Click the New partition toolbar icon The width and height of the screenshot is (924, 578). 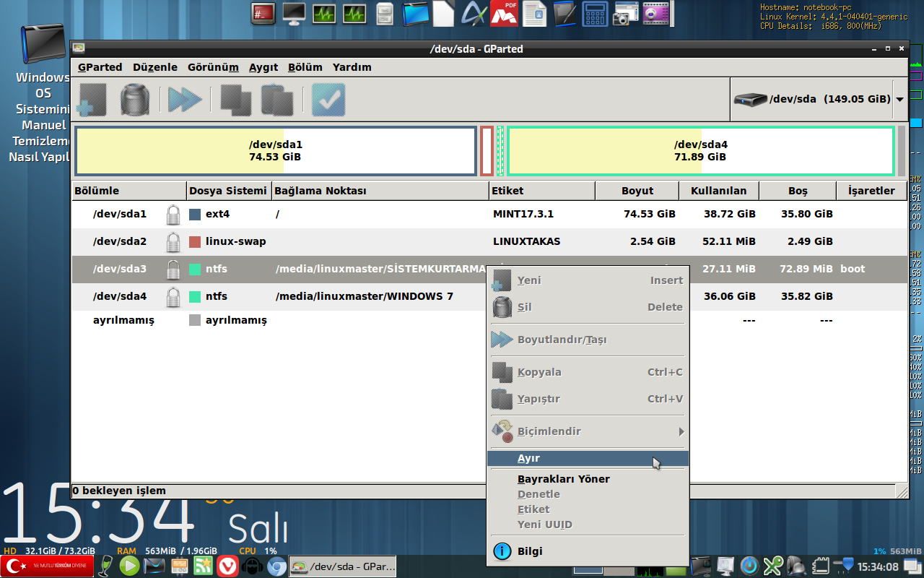click(92, 100)
